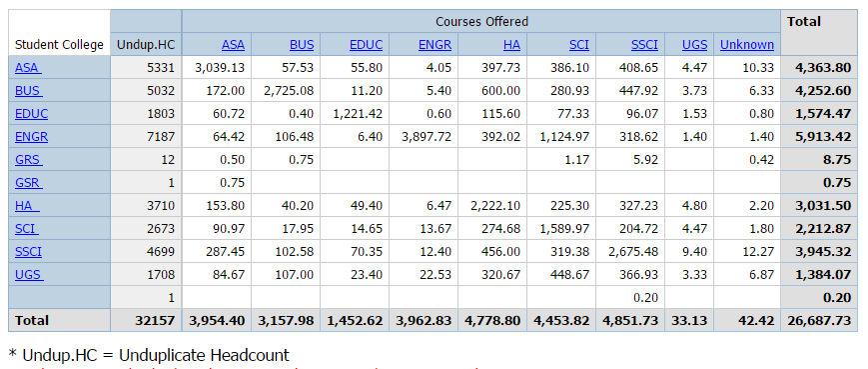This screenshot has height=369, width=868.
Task: Select the Unduplicate Headcount footnote text
Action: (150, 355)
